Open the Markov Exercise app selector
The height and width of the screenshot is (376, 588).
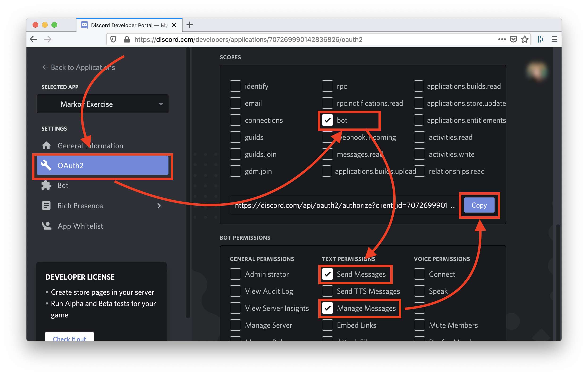point(103,104)
